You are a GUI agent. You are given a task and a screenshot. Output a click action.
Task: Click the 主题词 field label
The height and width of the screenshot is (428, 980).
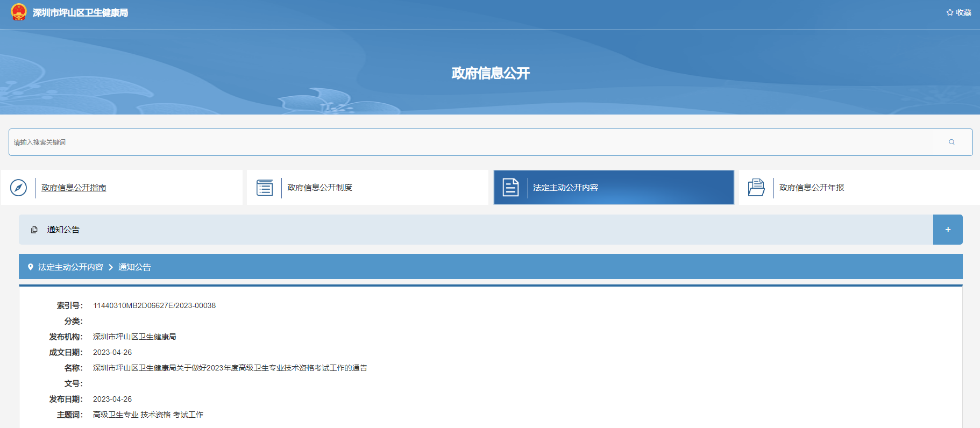(x=69, y=415)
